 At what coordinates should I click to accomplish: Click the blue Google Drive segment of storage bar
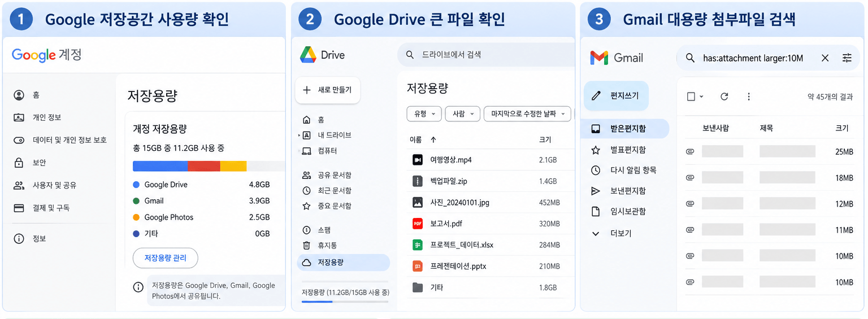(x=160, y=166)
